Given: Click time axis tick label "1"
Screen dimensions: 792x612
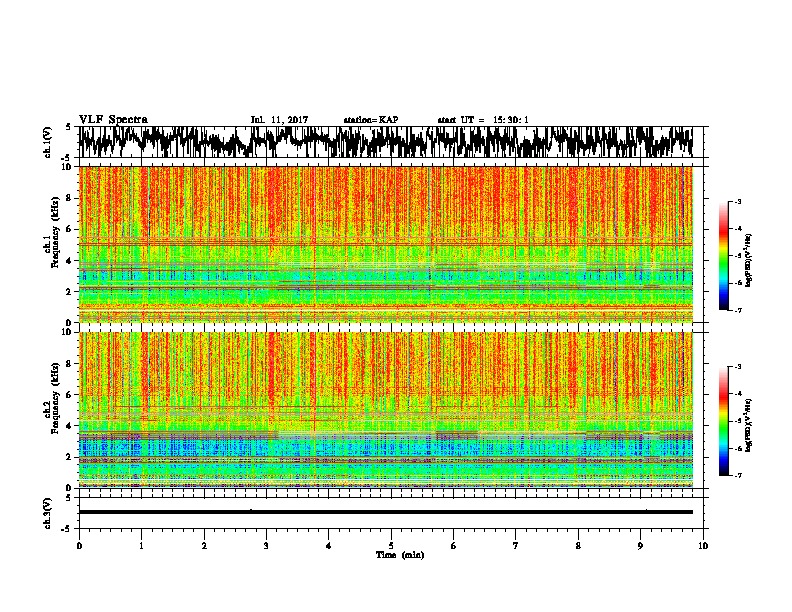Looking at the screenshot, I should pyautogui.click(x=141, y=546).
